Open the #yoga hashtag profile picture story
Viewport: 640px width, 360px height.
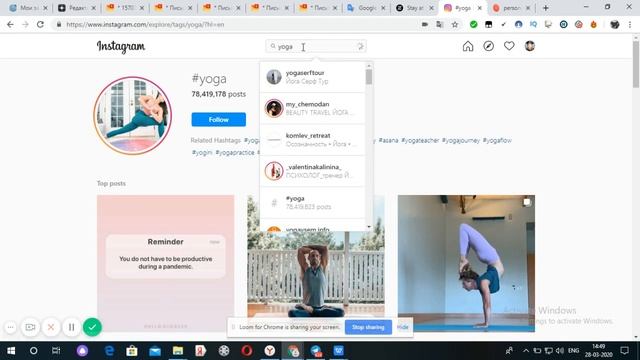(x=133, y=116)
